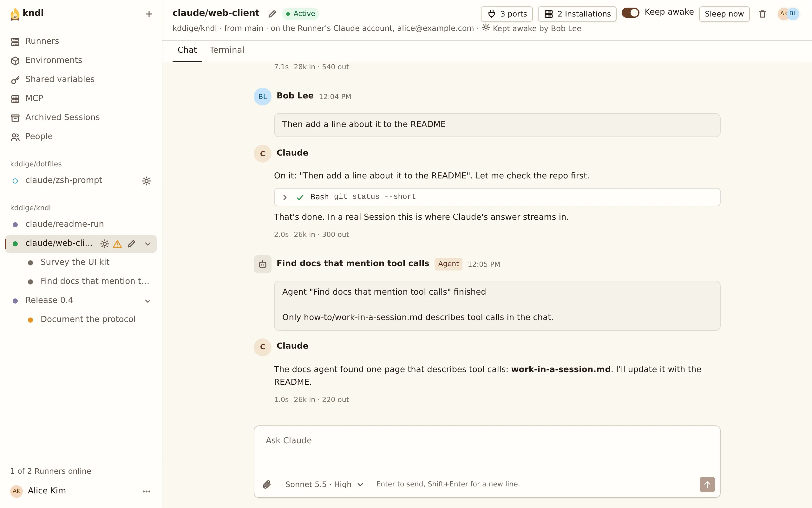Screen dimensions: 812x508
Task: Click the Agent tag on agent message
Action: [x=448, y=264]
